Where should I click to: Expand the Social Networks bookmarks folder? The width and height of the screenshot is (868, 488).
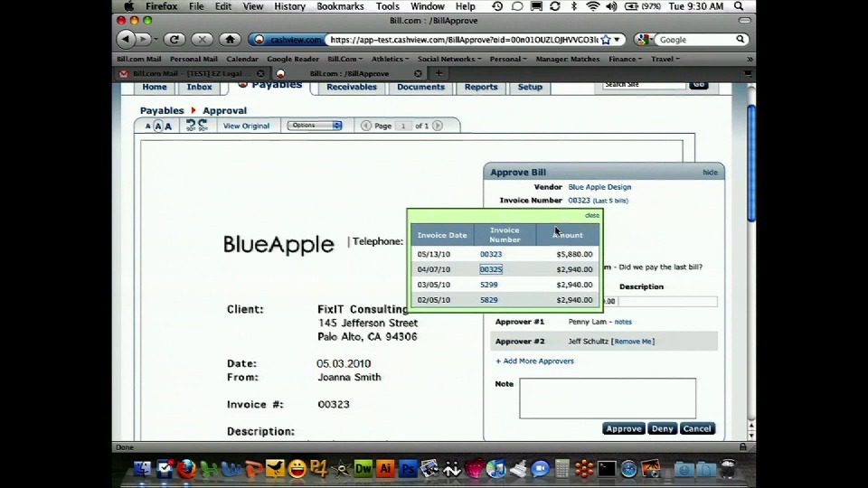coord(449,59)
